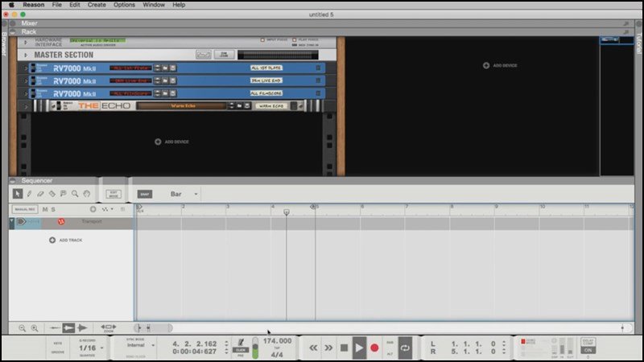Stop playback
This screenshot has width=644, height=362.
(345, 348)
